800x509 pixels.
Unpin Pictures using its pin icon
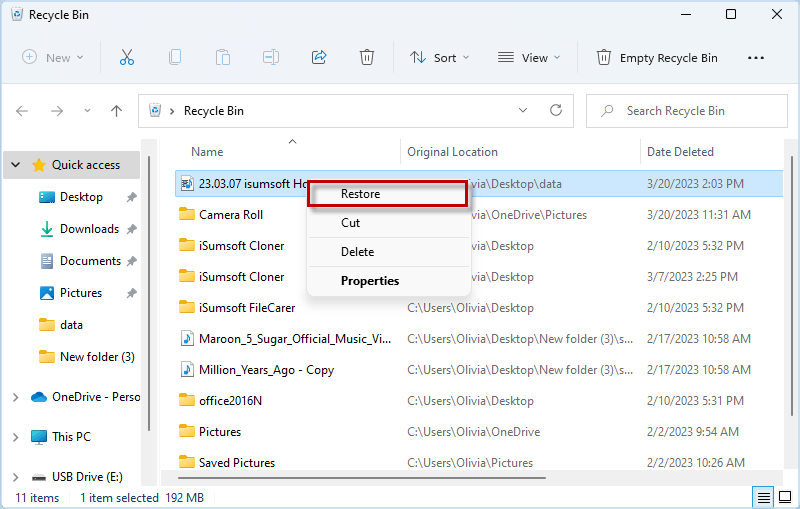point(132,293)
